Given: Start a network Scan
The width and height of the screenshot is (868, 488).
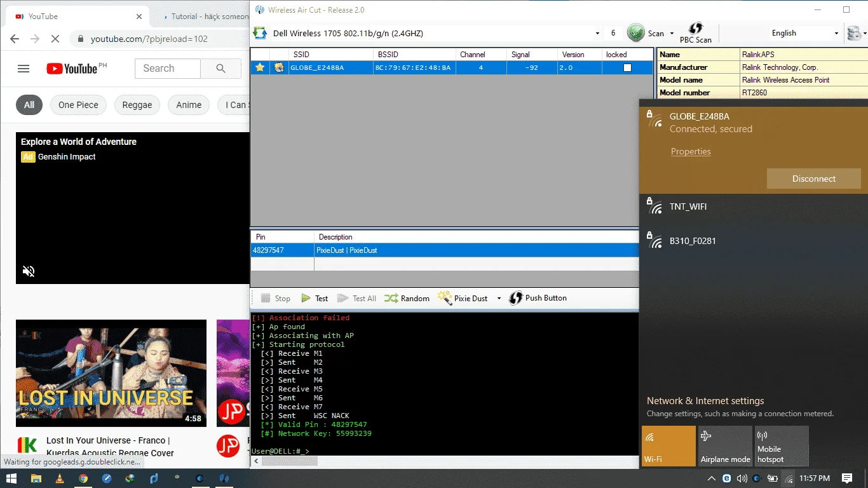Looking at the screenshot, I should [646, 33].
